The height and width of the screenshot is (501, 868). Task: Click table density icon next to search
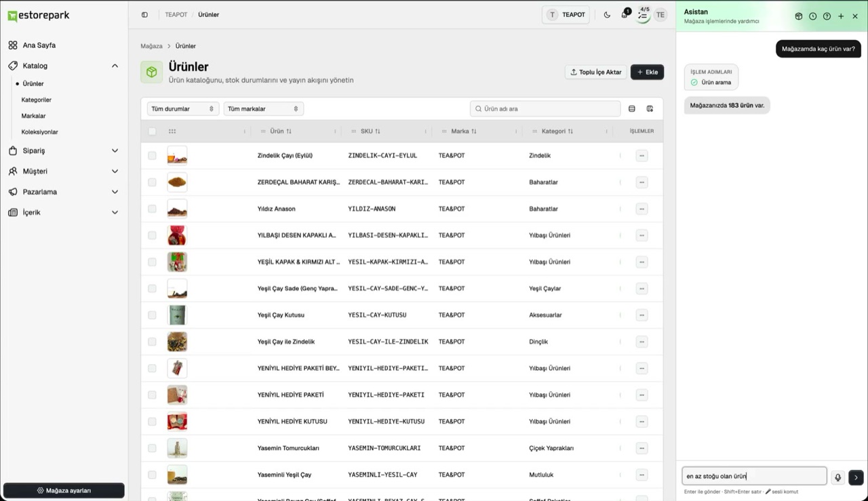point(632,108)
